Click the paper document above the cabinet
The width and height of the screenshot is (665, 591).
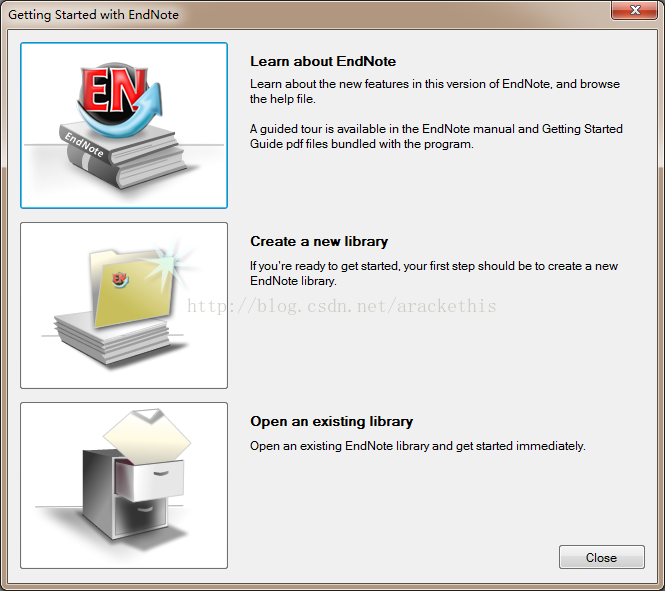tap(147, 437)
